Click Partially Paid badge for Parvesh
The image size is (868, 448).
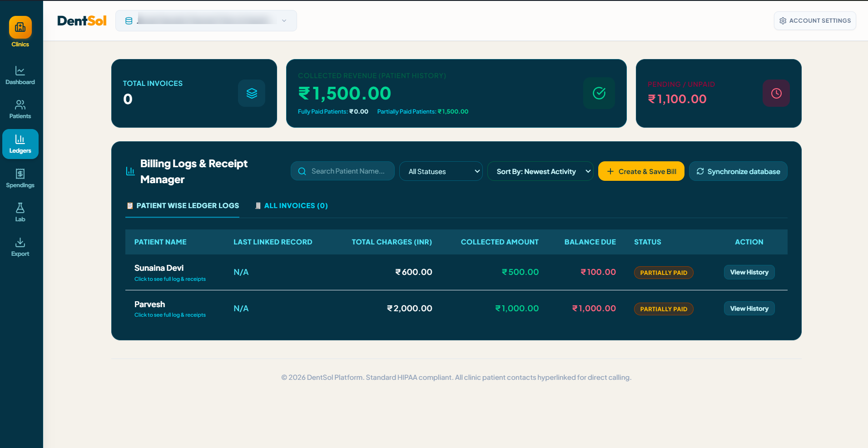click(x=664, y=309)
